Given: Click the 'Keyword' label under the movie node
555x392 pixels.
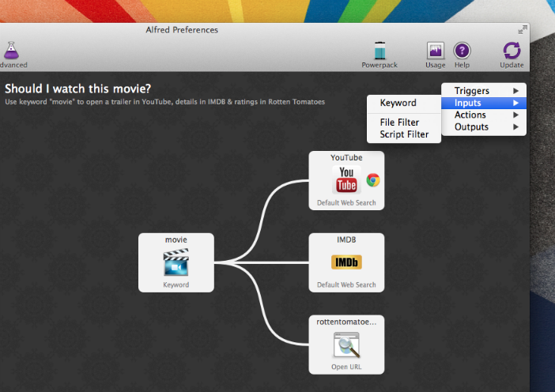Looking at the screenshot, I should pyautogui.click(x=176, y=285).
